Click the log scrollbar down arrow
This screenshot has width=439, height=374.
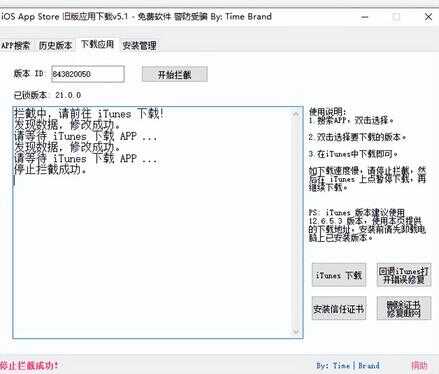296,332
